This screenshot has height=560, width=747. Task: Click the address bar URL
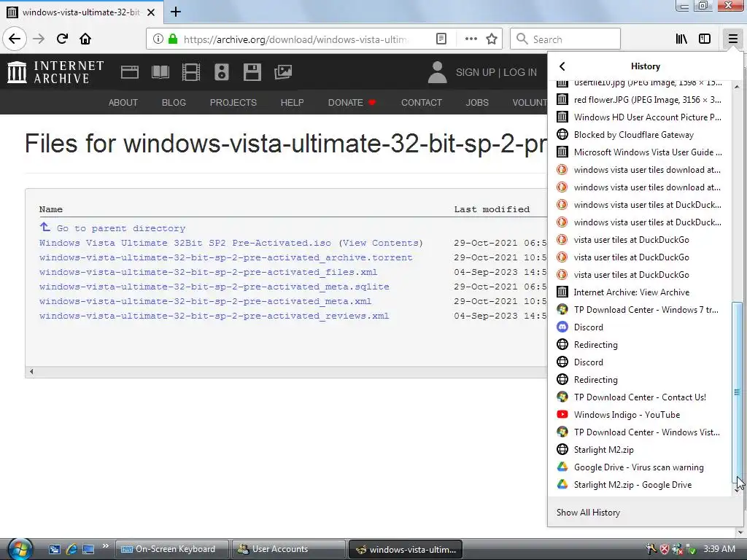pyautogui.click(x=295, y=39)
